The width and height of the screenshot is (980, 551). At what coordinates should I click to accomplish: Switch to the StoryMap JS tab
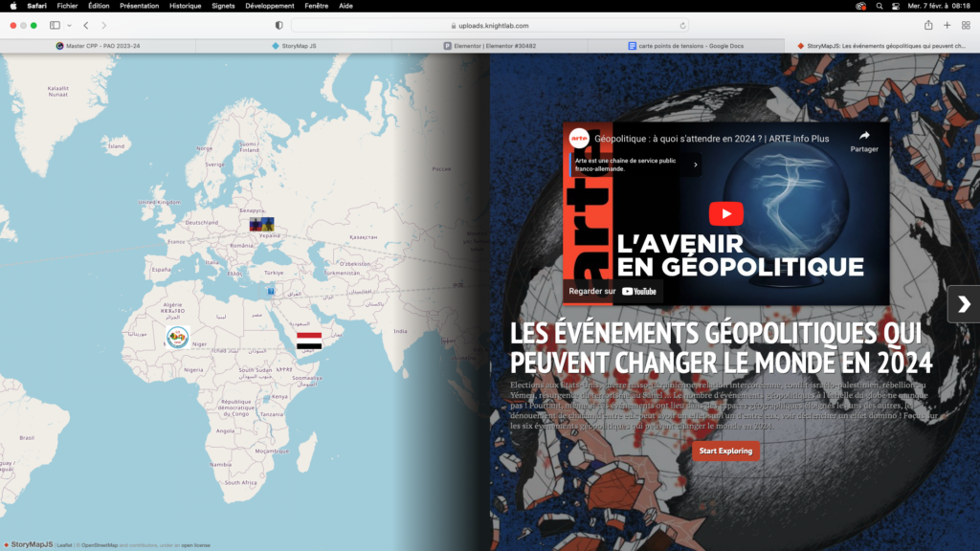point(294,46)
